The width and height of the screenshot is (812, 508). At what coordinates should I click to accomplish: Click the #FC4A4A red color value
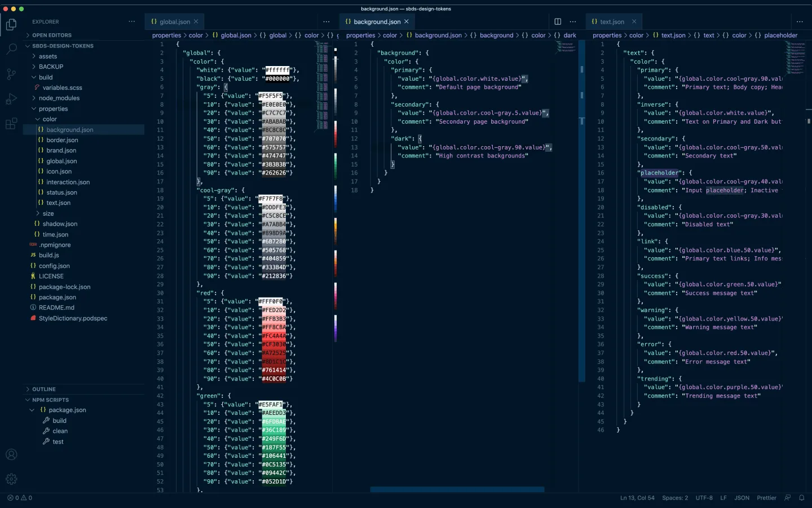point(274,336)
